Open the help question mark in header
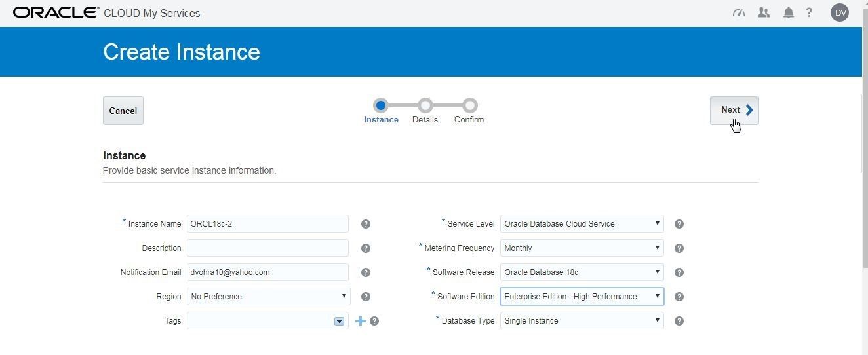This screenshot has width=868, height=355. [x=809, y=12]
